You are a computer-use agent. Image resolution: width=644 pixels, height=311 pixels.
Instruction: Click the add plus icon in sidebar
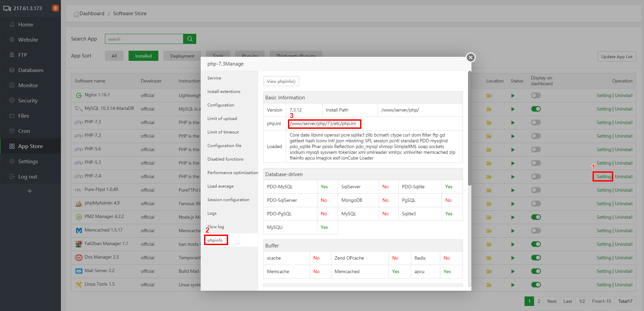coord(30,191)
